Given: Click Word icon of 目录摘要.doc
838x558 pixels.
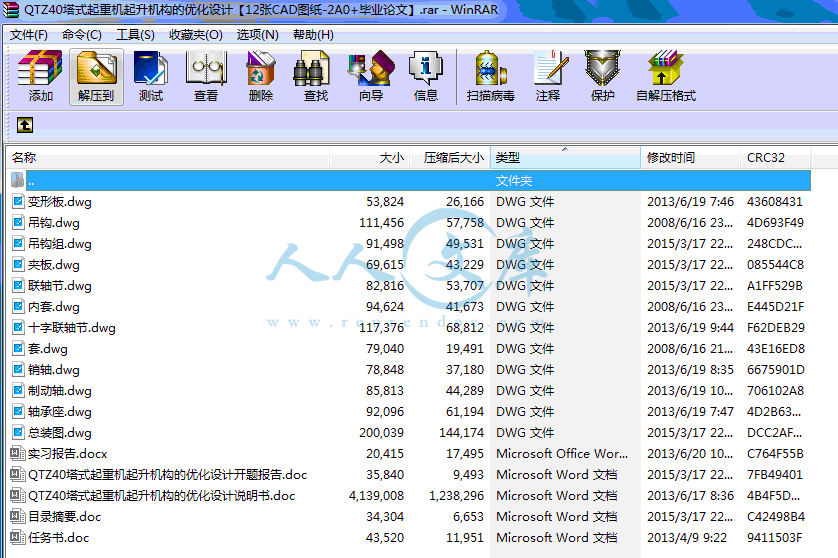Looking at the screenshot, I should click(x=18, y=516).
